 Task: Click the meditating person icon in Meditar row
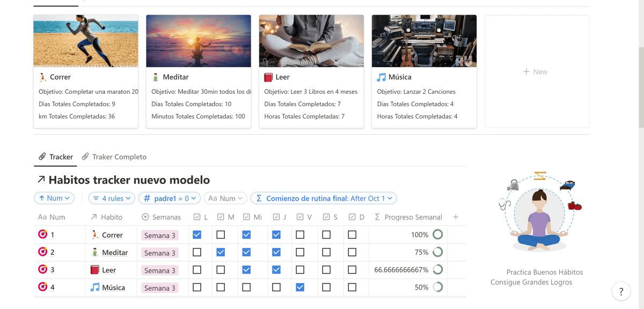click(95, 252)
